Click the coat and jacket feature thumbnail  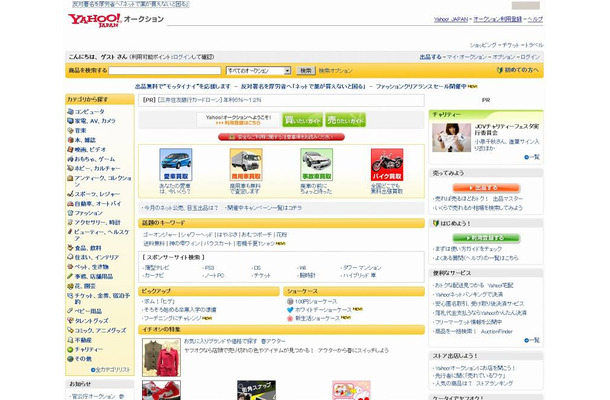tap(161, 357)
